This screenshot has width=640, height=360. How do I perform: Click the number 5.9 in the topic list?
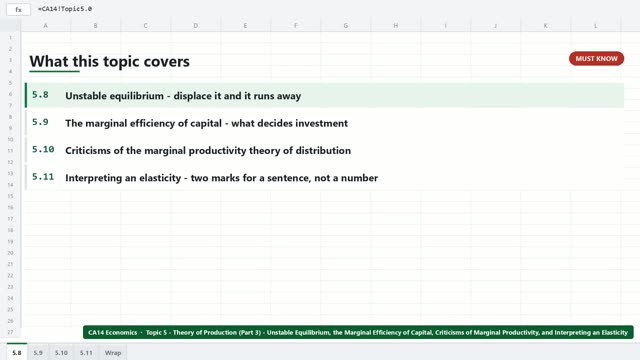pyautogui.click(x=40, y=122)
